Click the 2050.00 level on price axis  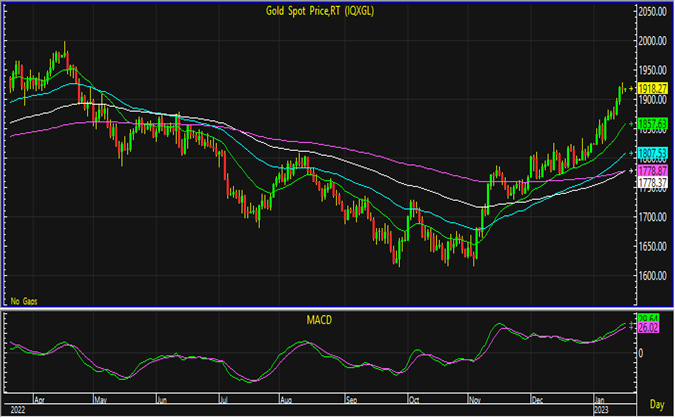(655, 11)
